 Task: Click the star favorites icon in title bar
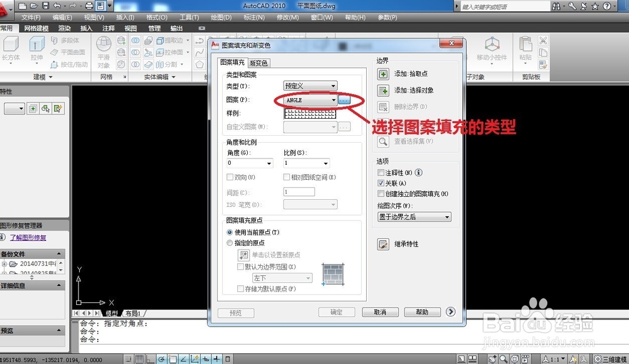pyautogui.click(x=595, y=6)
